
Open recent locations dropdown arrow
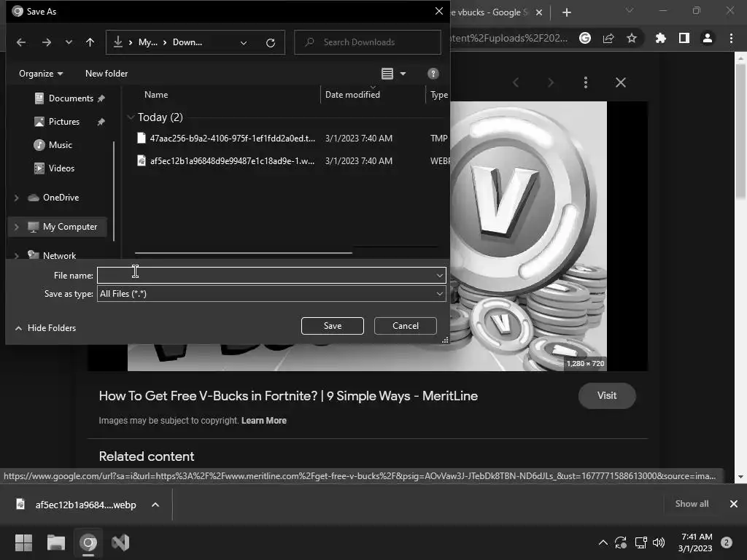(x=69, y=42)
